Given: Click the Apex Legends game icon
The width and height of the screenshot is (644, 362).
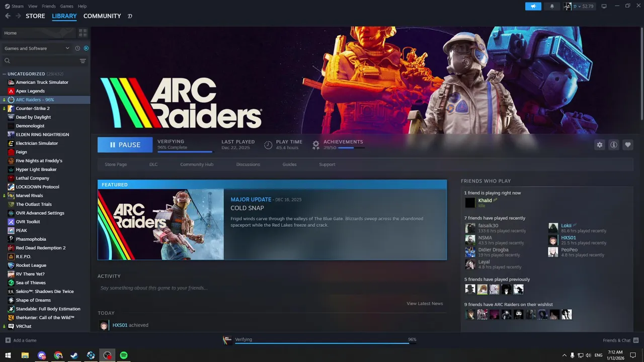Looking at the screenshot, I should [11, 91].
